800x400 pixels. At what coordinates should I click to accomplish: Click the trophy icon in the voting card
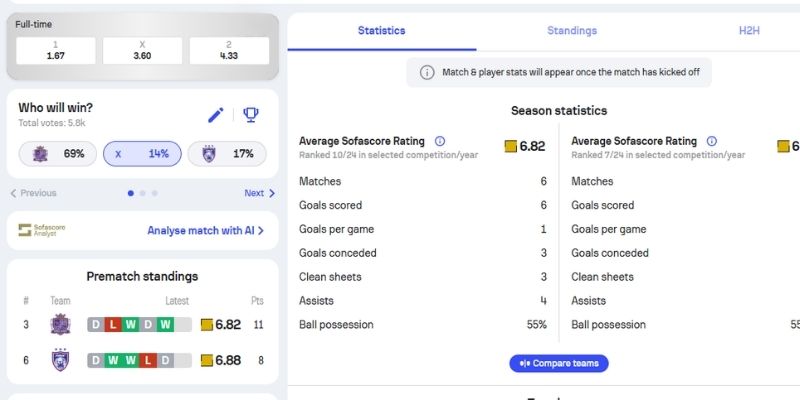coord(251,115)
